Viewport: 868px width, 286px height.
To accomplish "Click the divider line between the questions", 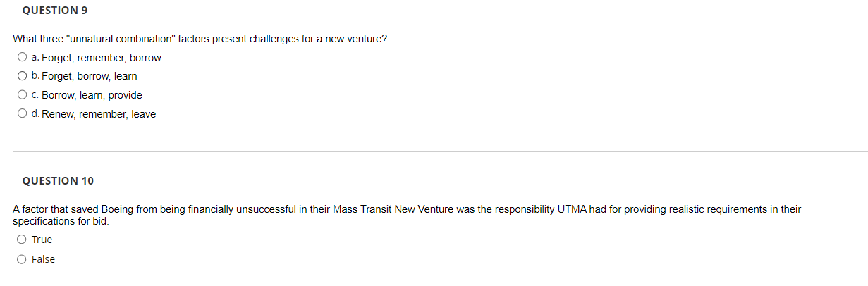I will pos(440,151).
